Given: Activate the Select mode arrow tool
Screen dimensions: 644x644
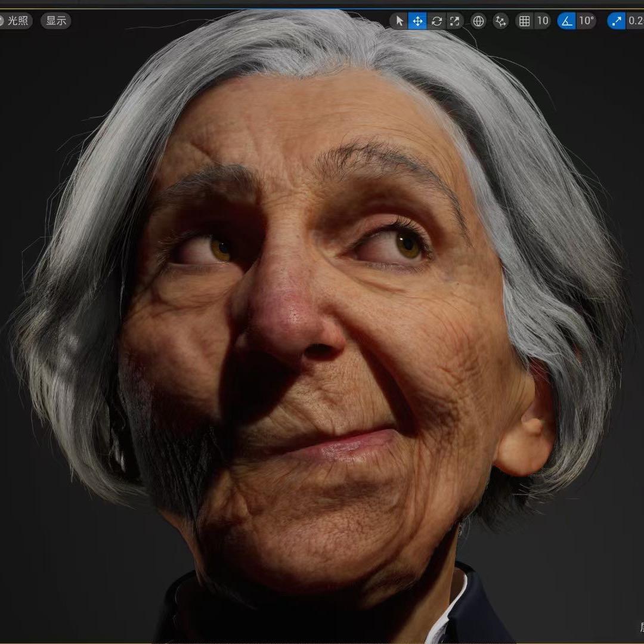Looking at the screenshot, I should 399,21.
